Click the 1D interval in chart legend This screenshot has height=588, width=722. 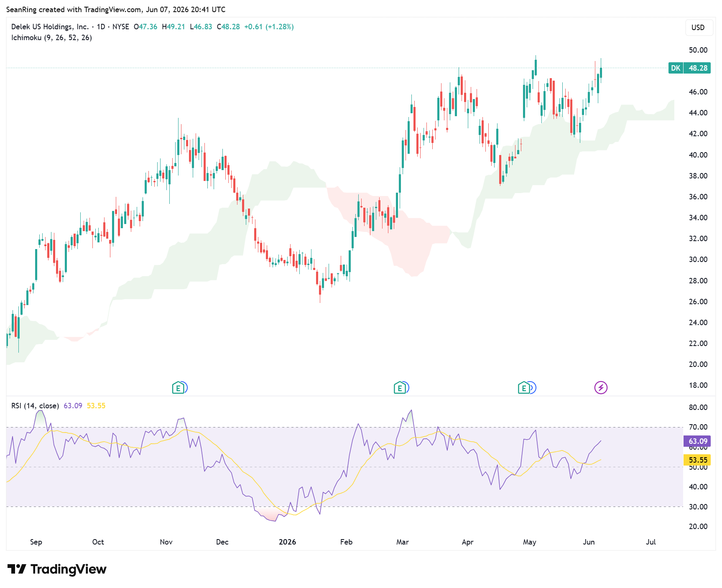[x=101, y=27]
